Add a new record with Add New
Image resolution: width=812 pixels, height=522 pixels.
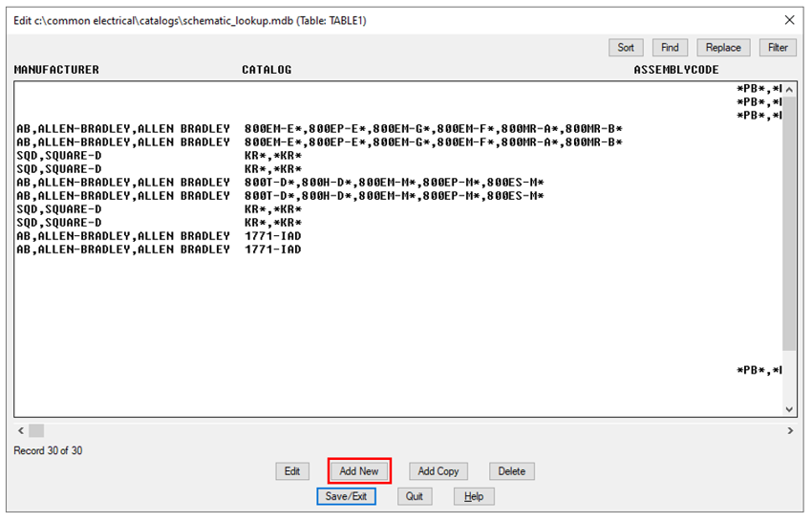(x=359, y=471)
